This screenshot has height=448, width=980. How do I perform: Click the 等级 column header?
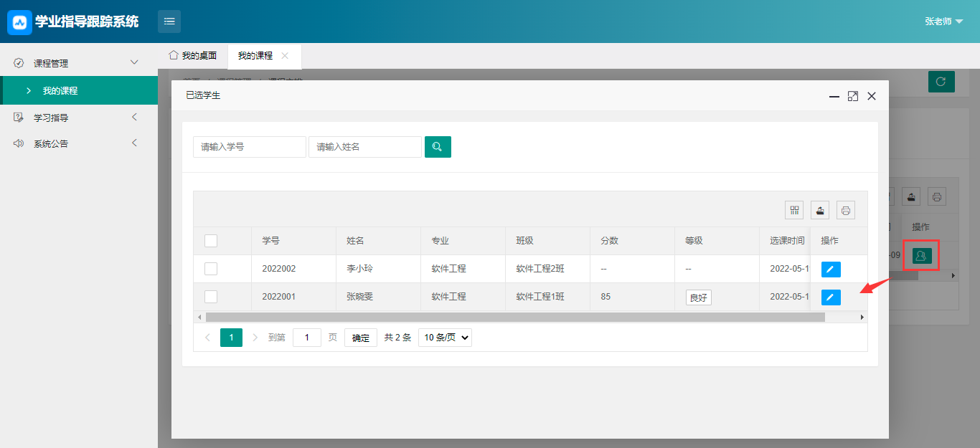click(717, 241)
